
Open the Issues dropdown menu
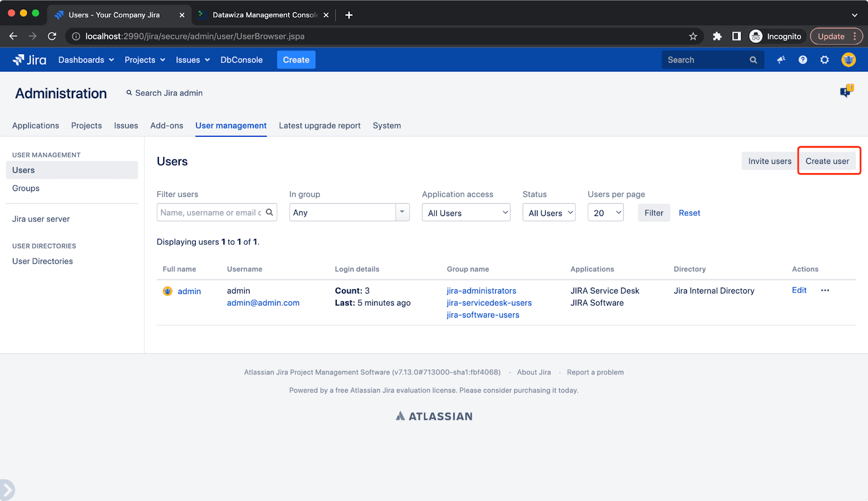click(193, 60)
